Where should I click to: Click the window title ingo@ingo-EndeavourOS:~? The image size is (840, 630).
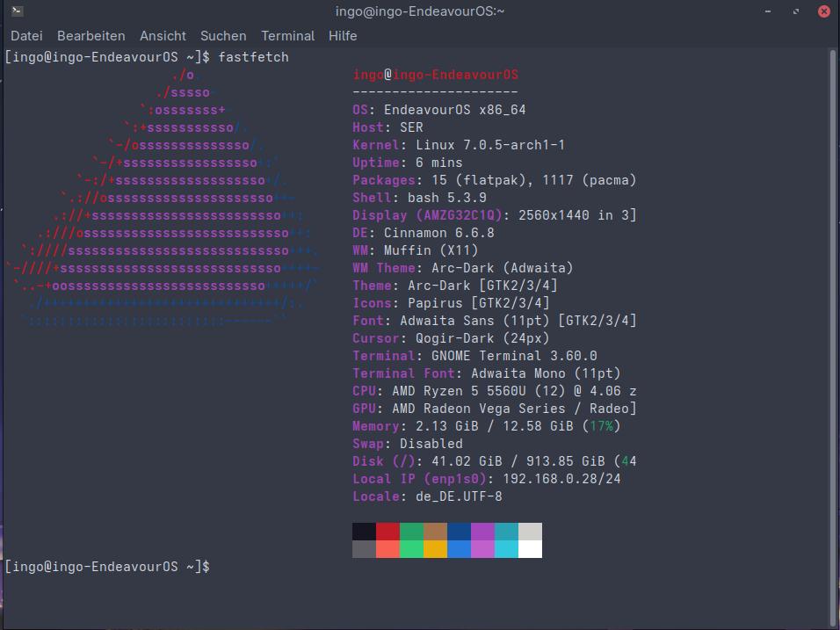pyautogui.click(x=420, y=11)
